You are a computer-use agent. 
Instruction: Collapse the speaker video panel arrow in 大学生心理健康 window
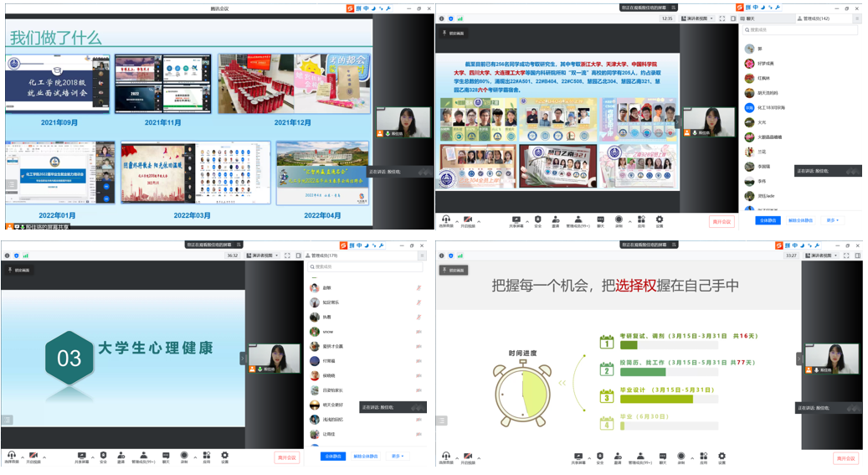click(x=243, y=358)
